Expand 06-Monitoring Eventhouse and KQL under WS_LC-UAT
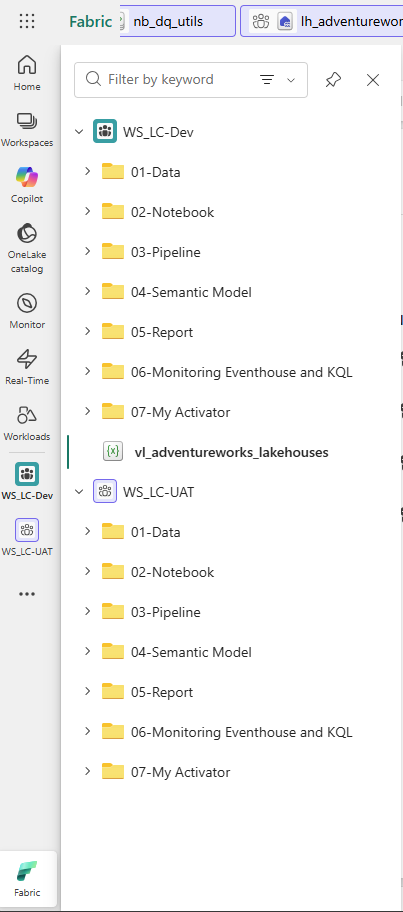The image size is (403, 912). (x=88, y=732)
